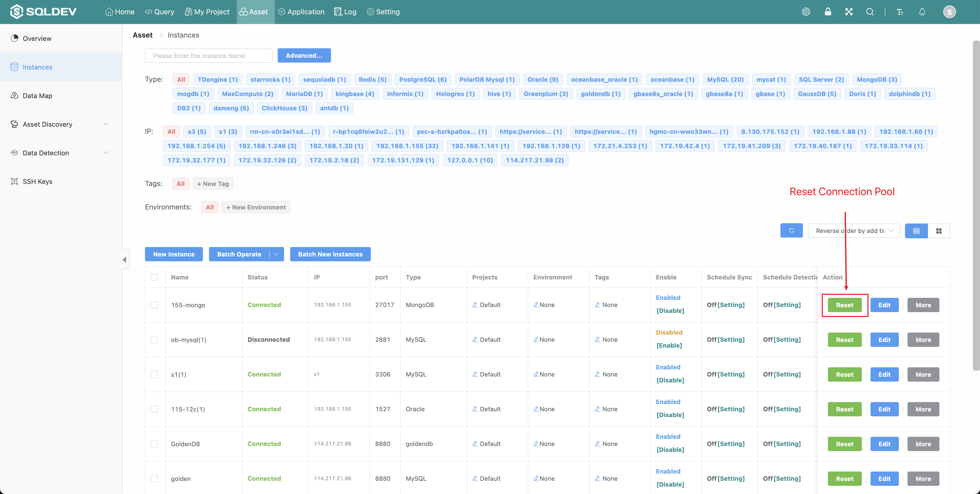
Task: Edit tags pencil icon for 155-mongo
Action: (x=597, y=305)
